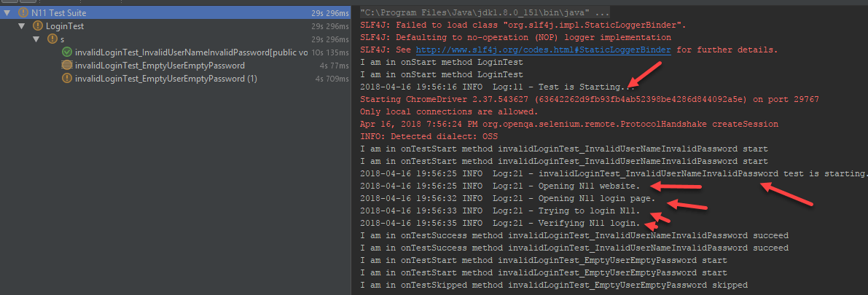Collapse the N11 Test Suite tree node
Viewport: 868px width, 295px height.
click(9, 13)
